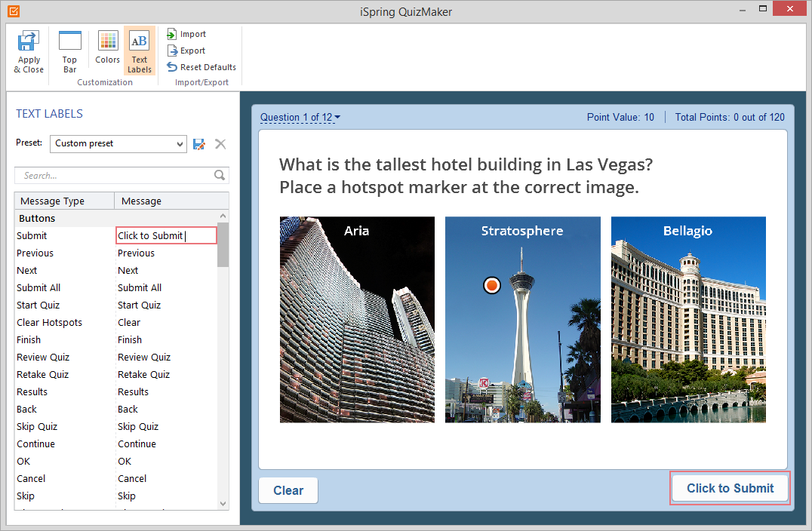Expand the Question 1 of 12 dropdown
The width and height of the screenshot is (812, 531).
click(x=300, y=118)
